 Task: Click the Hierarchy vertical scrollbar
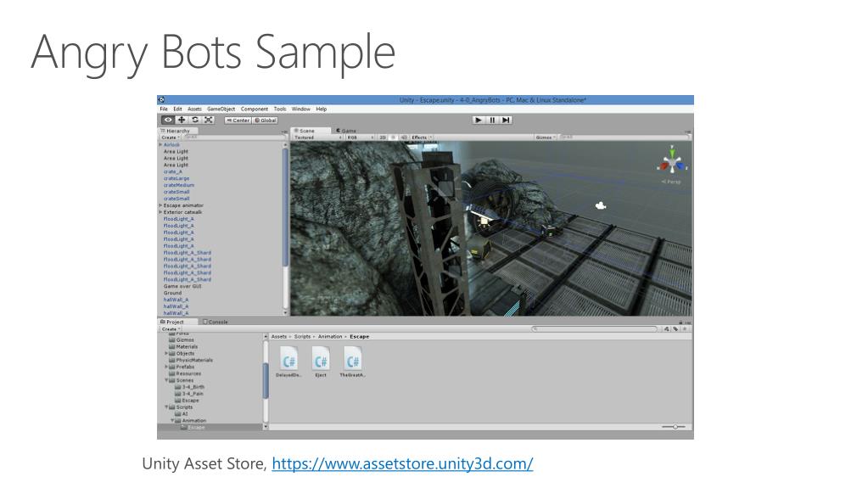pyautogui.click(x=286, y=207)
